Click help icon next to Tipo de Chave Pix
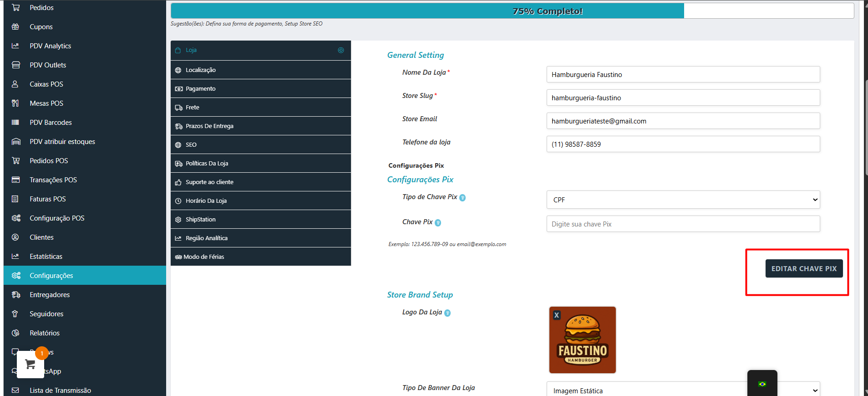Screen dimensions: 868x396 click(462, 198)
